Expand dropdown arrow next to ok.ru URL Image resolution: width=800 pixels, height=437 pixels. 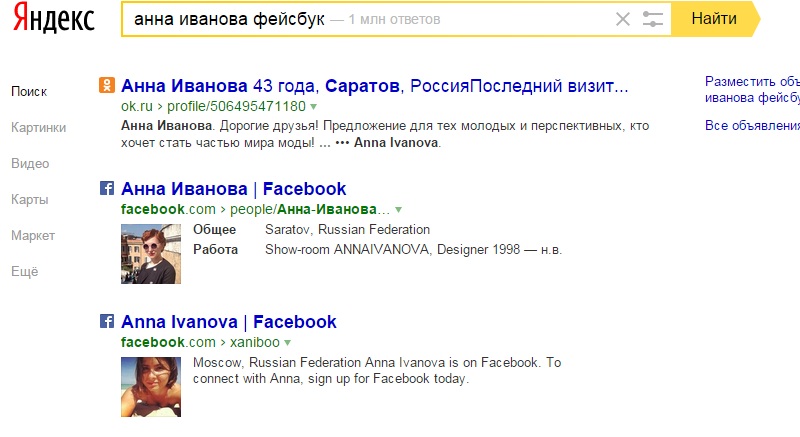[x=313, y=107]
